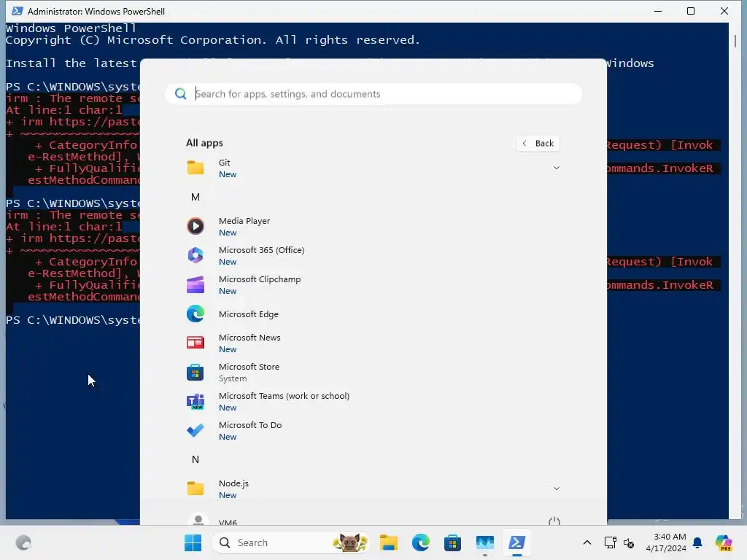Open the Git folder icon
Viewport: 747px width, 560px height.
point(196,168)
